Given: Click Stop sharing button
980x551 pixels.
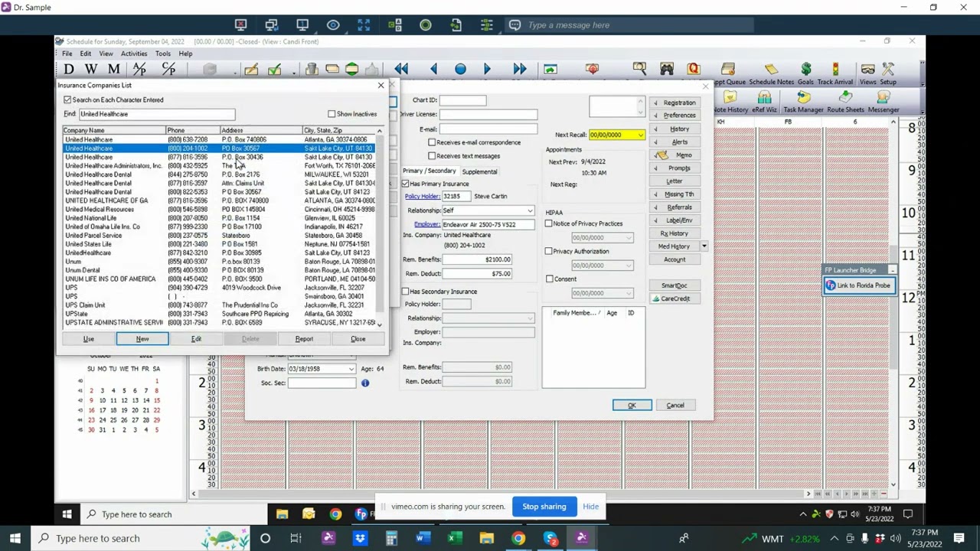Looking at the screenshot, I should point(544,507).
